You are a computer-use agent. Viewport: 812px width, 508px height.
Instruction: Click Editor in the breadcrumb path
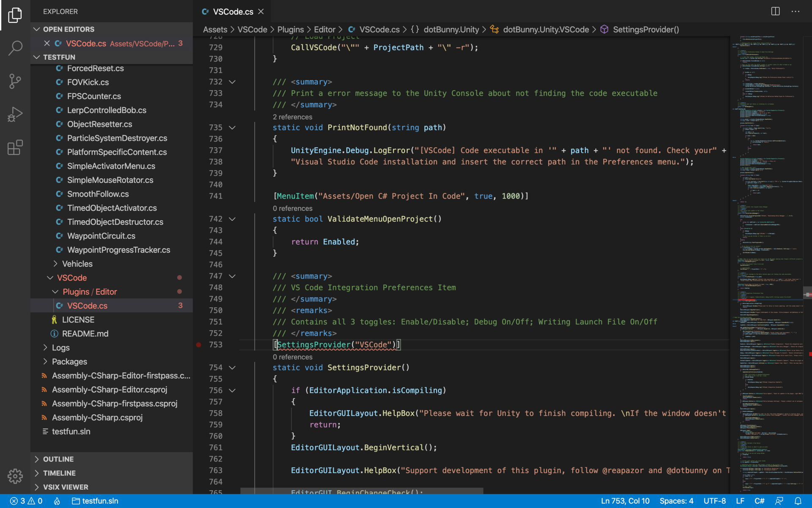pos(324,29)
